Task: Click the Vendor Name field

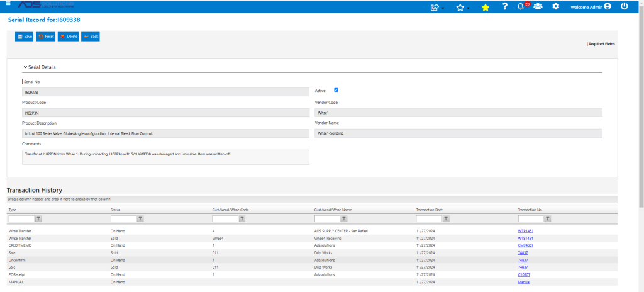Action: [458, 133]
